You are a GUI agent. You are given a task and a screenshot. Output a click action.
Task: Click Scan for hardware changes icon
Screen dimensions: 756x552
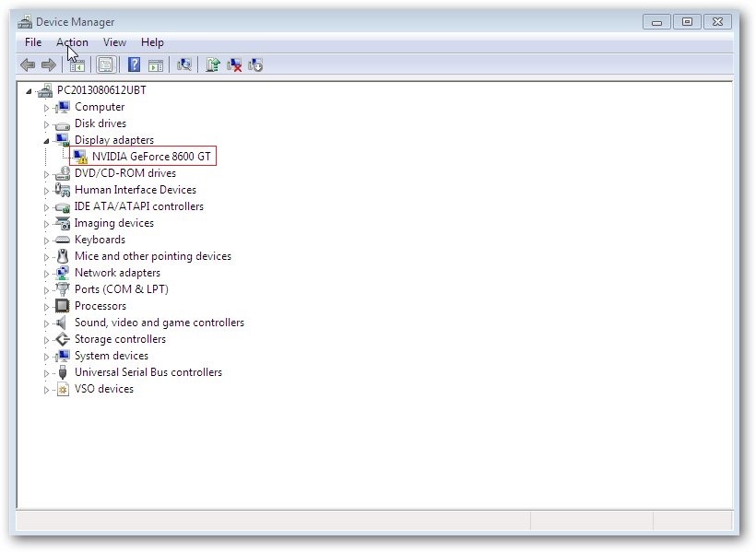pyautogui.click(x=183, y=65)
